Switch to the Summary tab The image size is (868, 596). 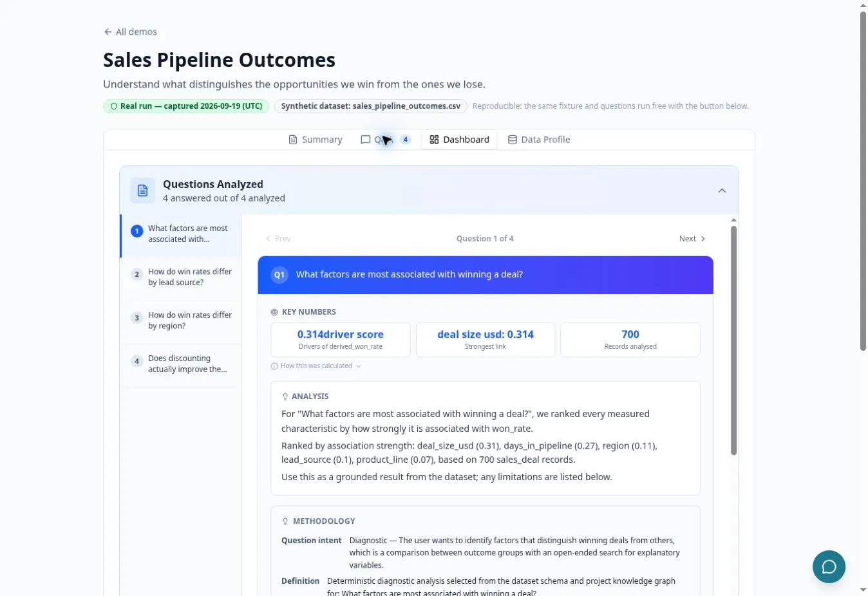click(x=316, y=140)
